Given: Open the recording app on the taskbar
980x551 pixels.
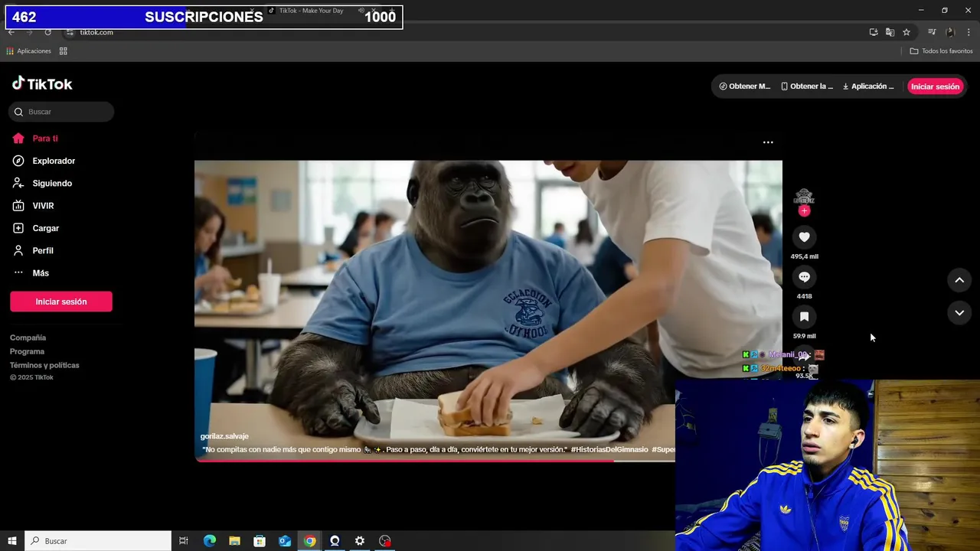Looking at the screenshot, I should coord(384,541).
